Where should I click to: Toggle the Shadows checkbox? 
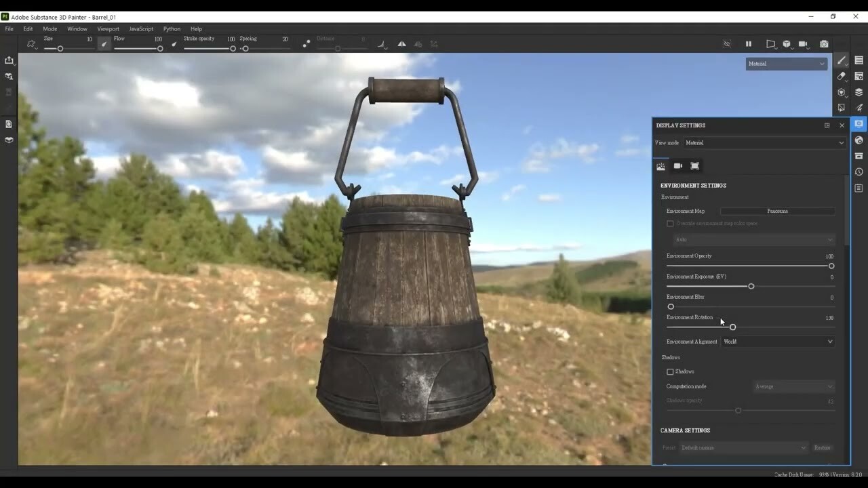(670, 371)
